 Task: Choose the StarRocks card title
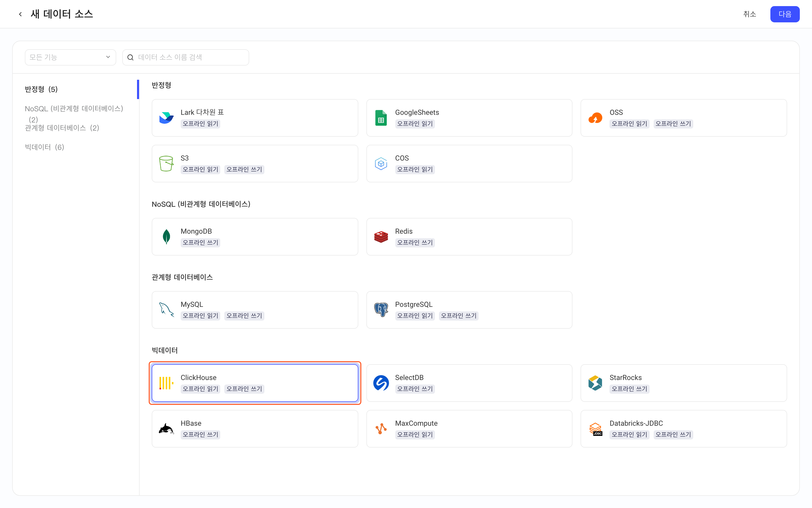click(625, 378)
